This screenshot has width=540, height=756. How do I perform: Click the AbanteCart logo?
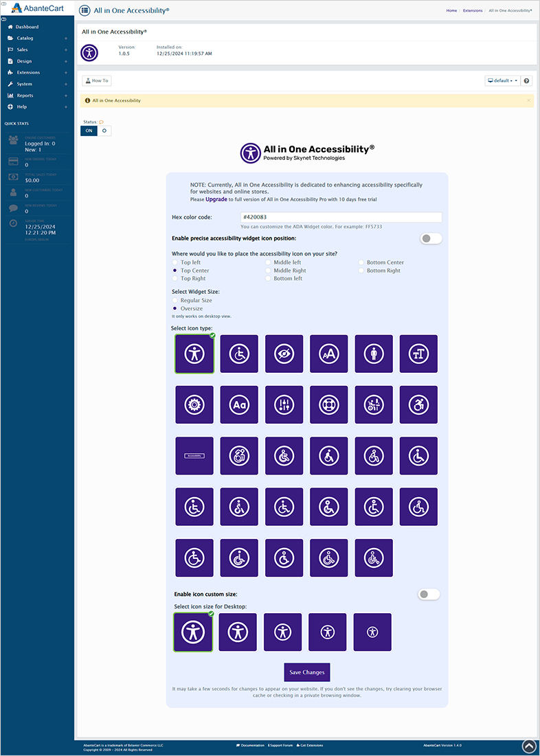coord(38,8)
